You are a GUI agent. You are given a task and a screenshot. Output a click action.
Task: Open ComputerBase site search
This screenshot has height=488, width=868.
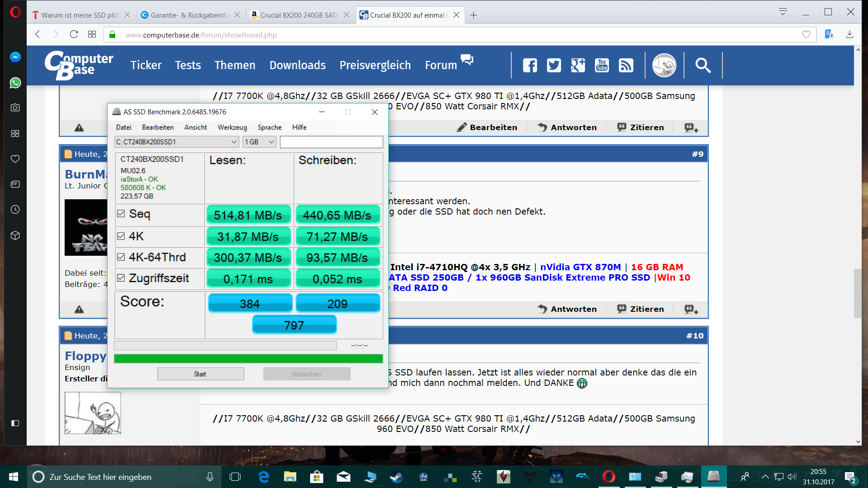click(x=703, y=66)
